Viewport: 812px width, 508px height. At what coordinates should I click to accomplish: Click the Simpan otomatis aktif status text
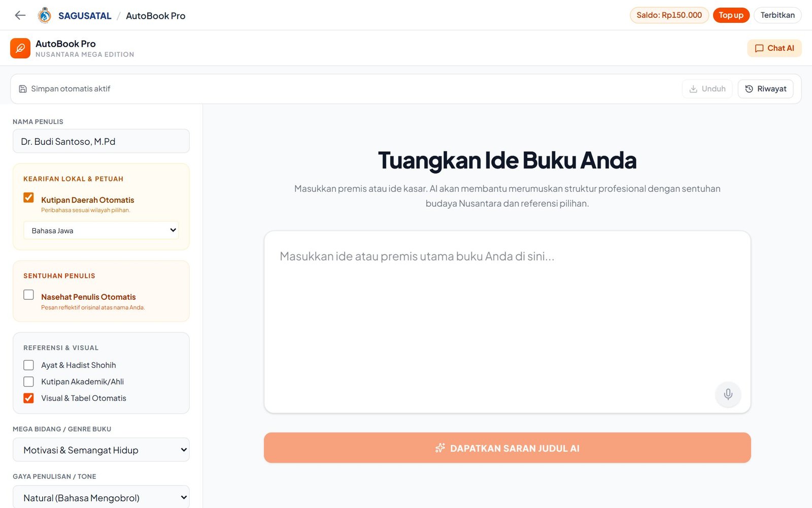point(71,89)
